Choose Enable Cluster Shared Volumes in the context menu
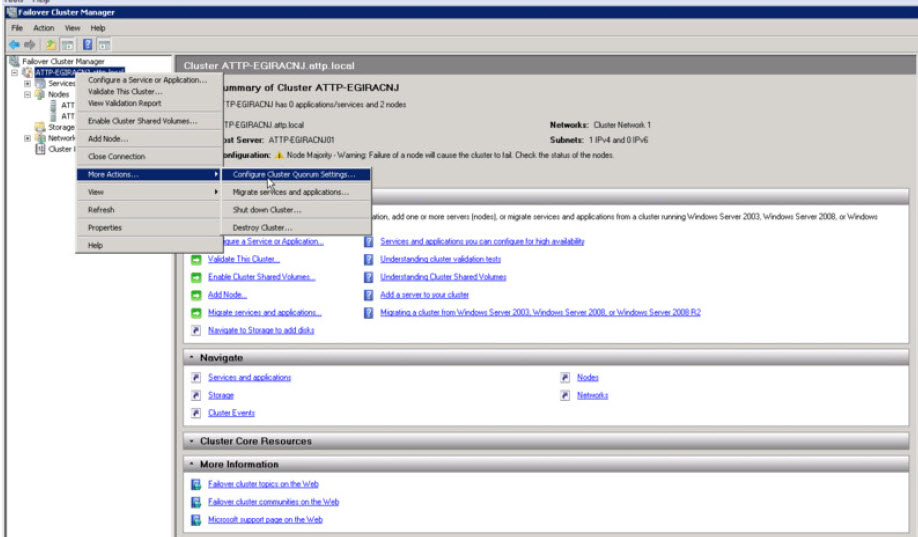Image resolution: width=918 pixels, height=537 pixels. coord(149,121)
